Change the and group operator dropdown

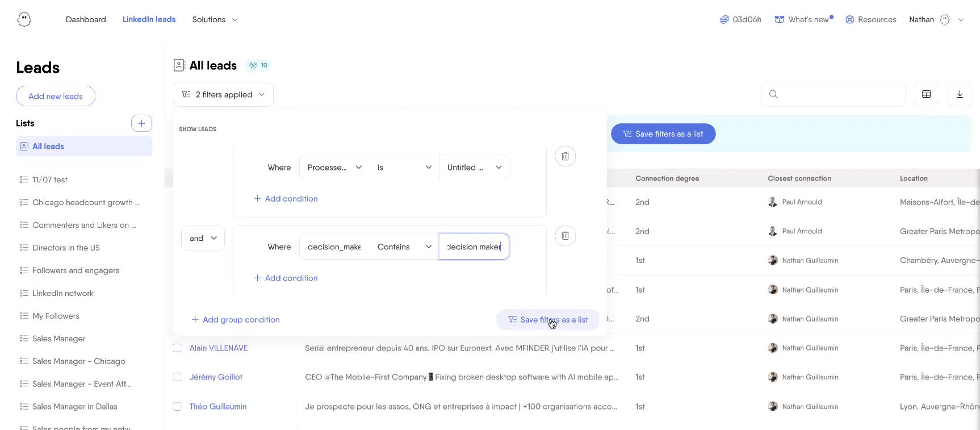pyautogui.click(x=203, y=238)
